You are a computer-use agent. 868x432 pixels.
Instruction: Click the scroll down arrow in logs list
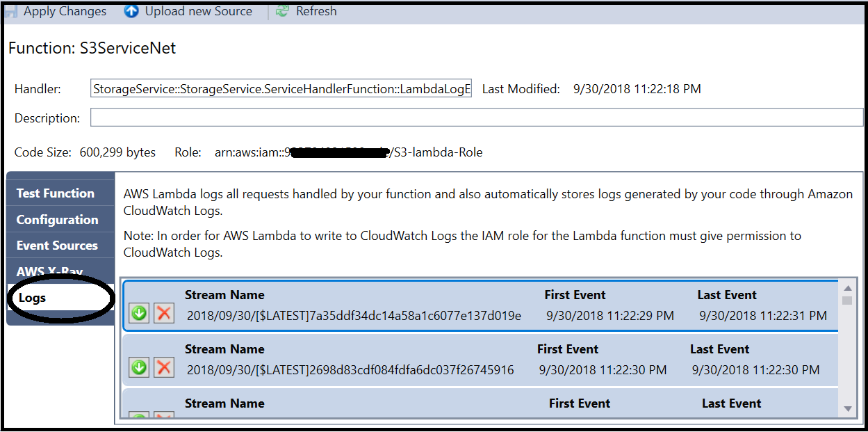(847, 408)
